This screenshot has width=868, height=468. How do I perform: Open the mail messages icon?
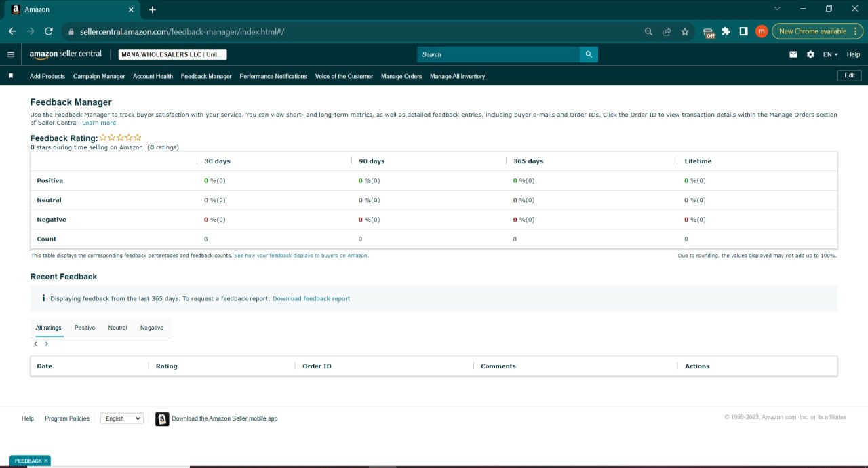click(793, 54)
